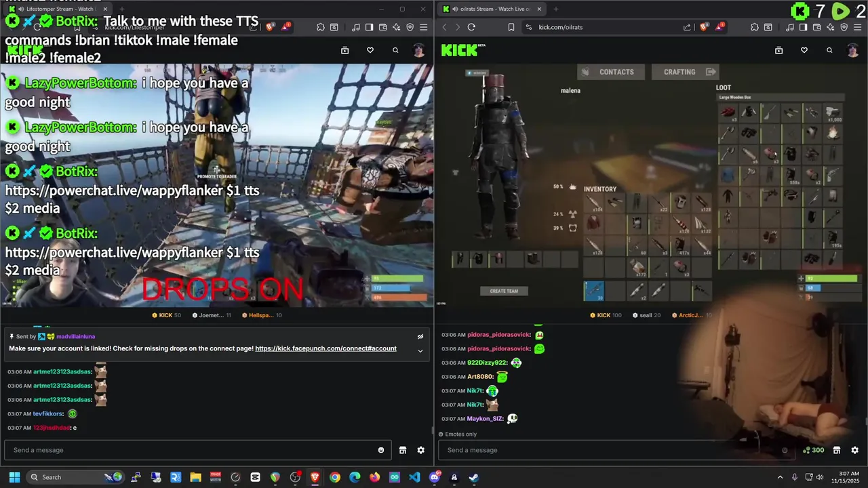Click username Maykon_SIZ in oilrats chat
Image resolution: width=868 pixels, height=488 pixels.
pyautogui.click(x=485, y=419)
